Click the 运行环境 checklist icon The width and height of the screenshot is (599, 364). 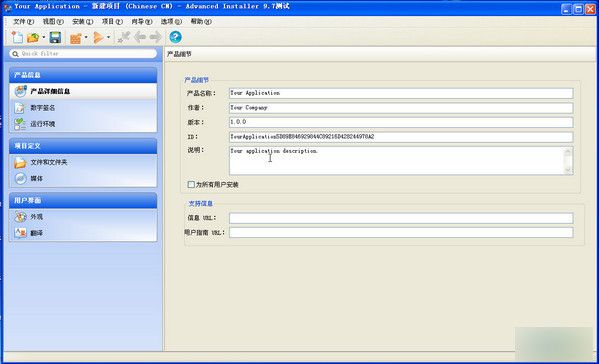[20, 124]
